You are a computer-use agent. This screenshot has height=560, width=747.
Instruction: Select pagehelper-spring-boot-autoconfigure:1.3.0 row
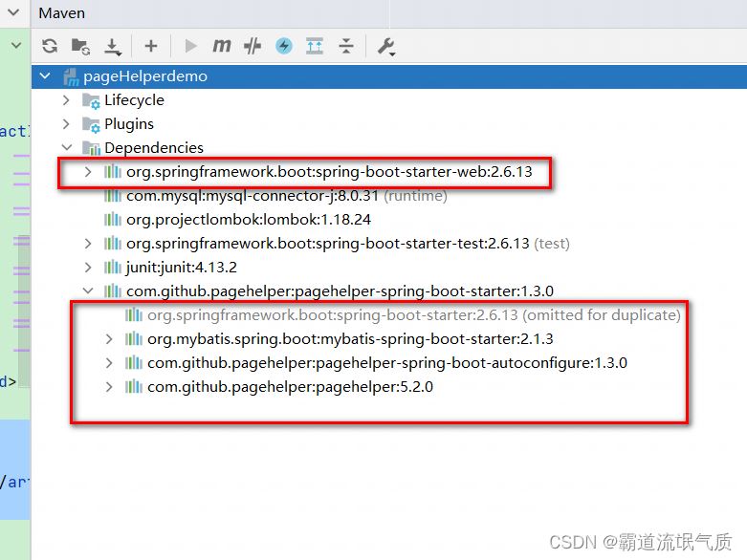[388, 362]
